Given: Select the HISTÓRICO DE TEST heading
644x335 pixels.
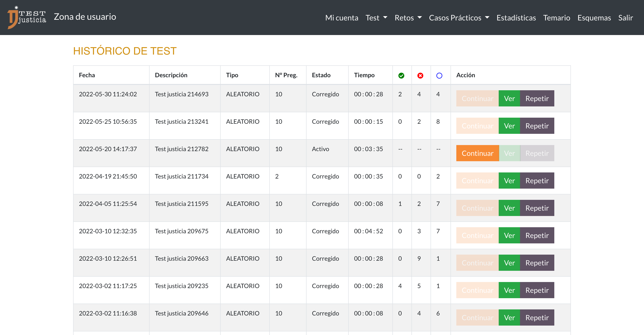Looking at the screenshot, I should click(x=125, y=51).
